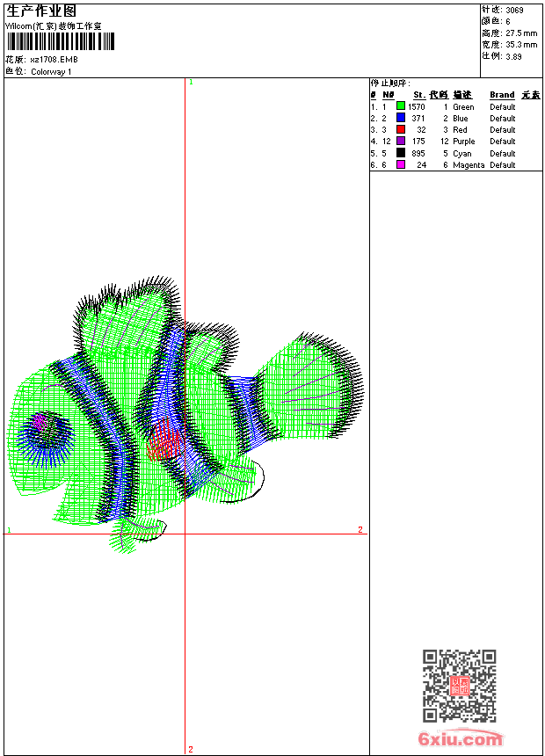Screen dimensions: 545x756
Task: Click the color count value 6 in header
Action: [x=508, y=22]
